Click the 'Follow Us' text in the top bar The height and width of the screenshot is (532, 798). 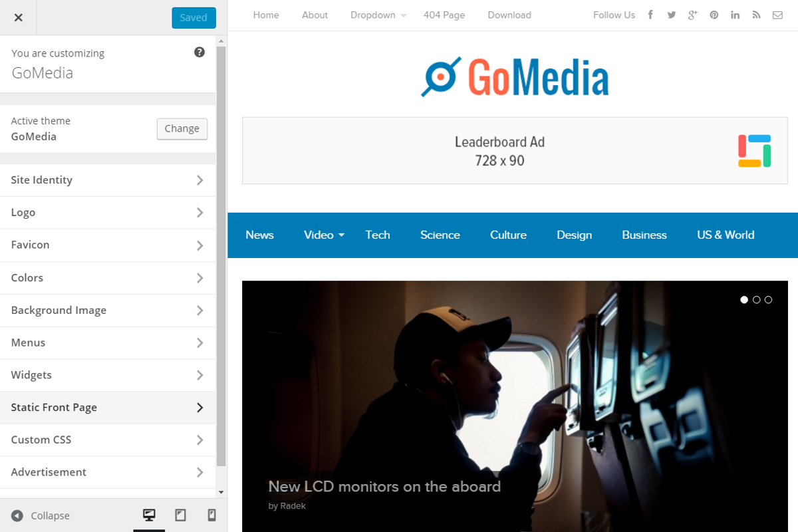click(x=614, y=15)
